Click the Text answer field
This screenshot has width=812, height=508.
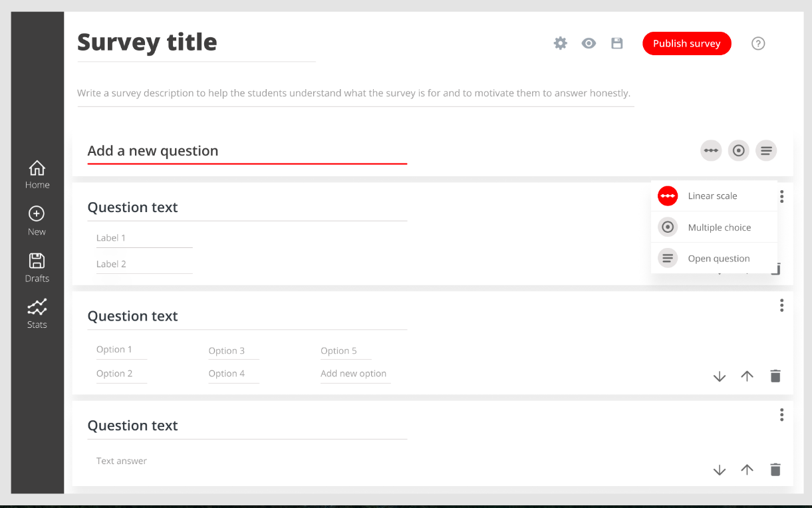pyautogui.click(x=122, y=461)
